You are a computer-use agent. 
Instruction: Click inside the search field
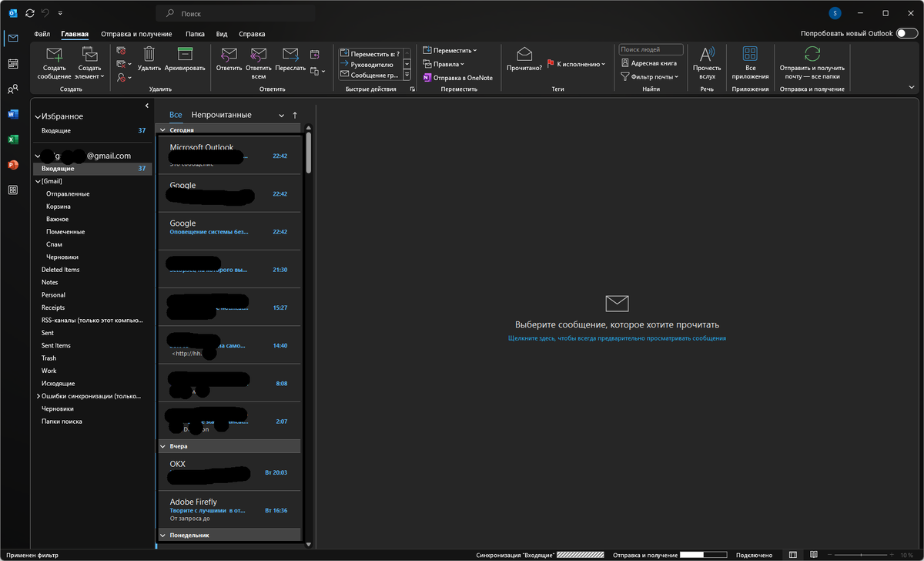[235, 12]
